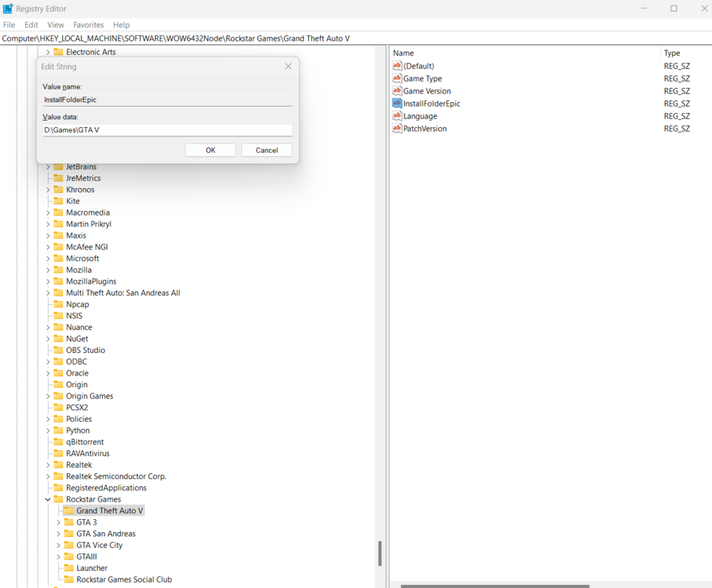Click the InstallFolderEpic string value icon
712x588 pixels.
coord(398,103)
